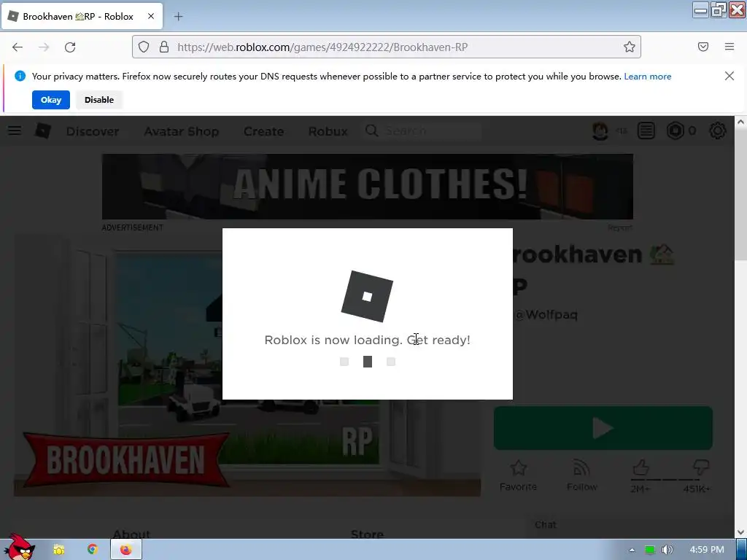This screenshot has height=560, width=747.
Task: Open file explorer from the taskbar
Action: coord(58,550)
